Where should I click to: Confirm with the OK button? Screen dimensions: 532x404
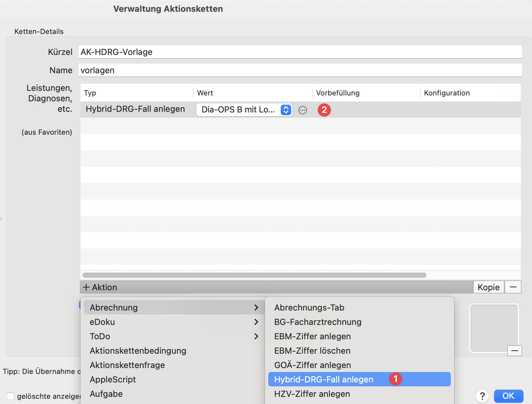point(508,396)
